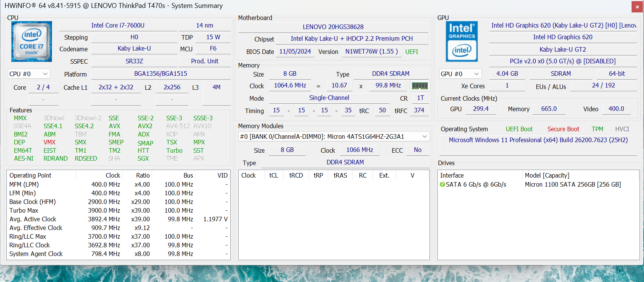Click the Prod. Unit field

205,61
